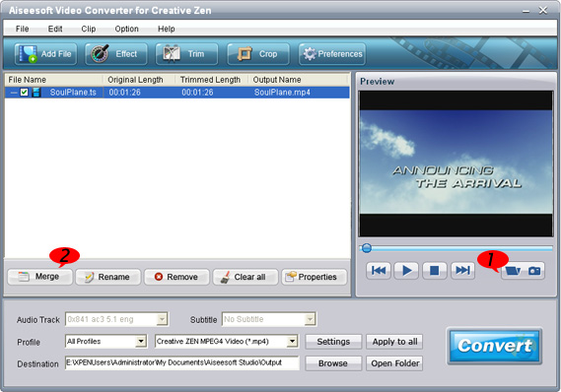Viewport: 561px width, 392px height.
Task: Expand the Audio Track dropdown
Action: coord(162,319)
